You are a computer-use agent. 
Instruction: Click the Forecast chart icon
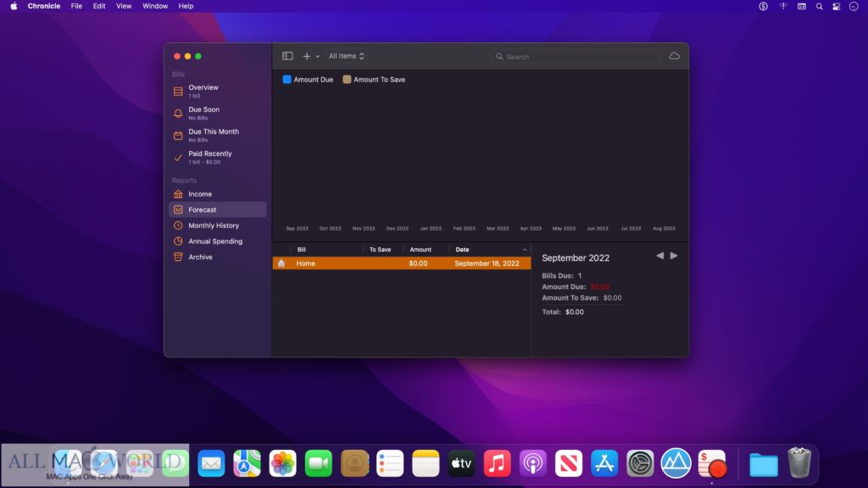(x=178, y=210)
